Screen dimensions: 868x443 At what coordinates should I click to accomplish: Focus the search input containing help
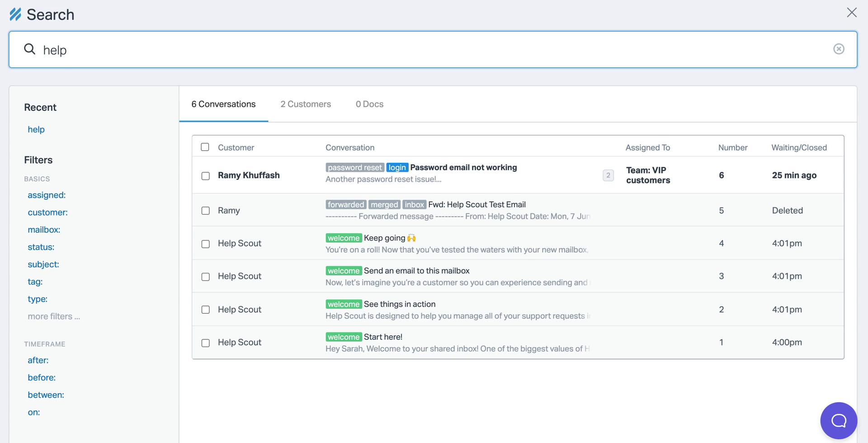point(433,50)
